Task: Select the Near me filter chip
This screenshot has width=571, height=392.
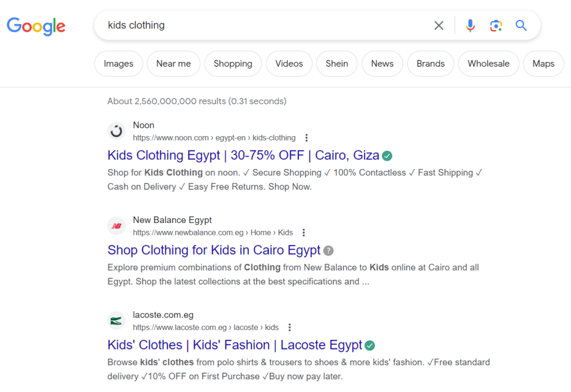Action: pyautogui.click(x=174, y=64)
